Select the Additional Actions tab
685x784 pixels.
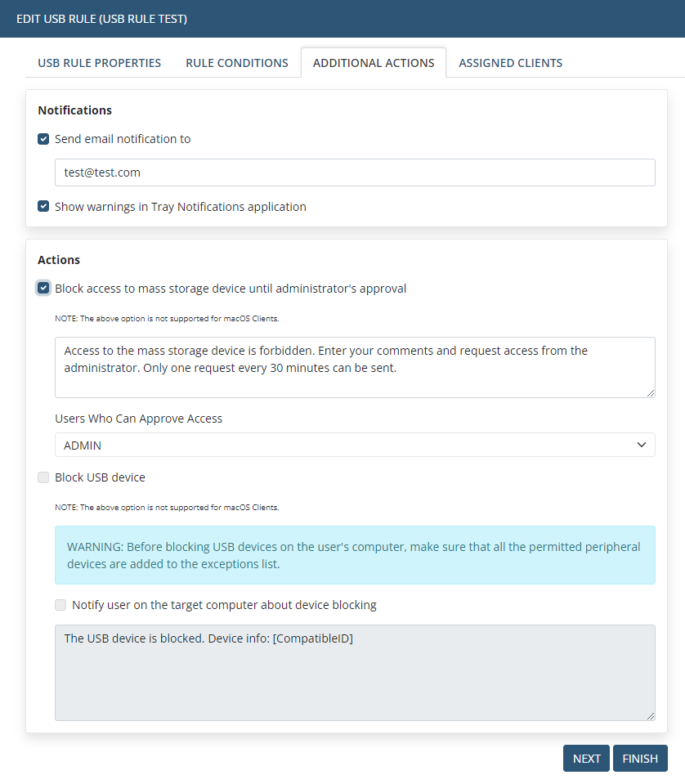(374, 63)
